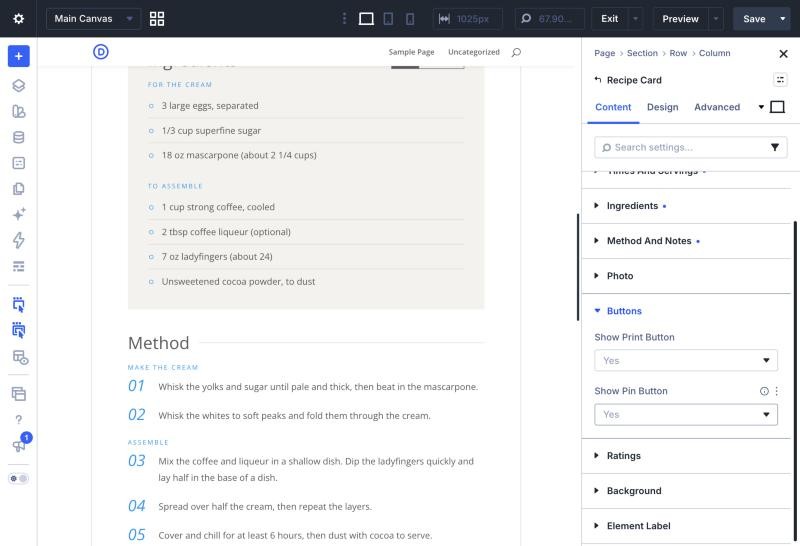
Task: Open the grid canvas layout view icon
Action: click(x=157, y=19)
